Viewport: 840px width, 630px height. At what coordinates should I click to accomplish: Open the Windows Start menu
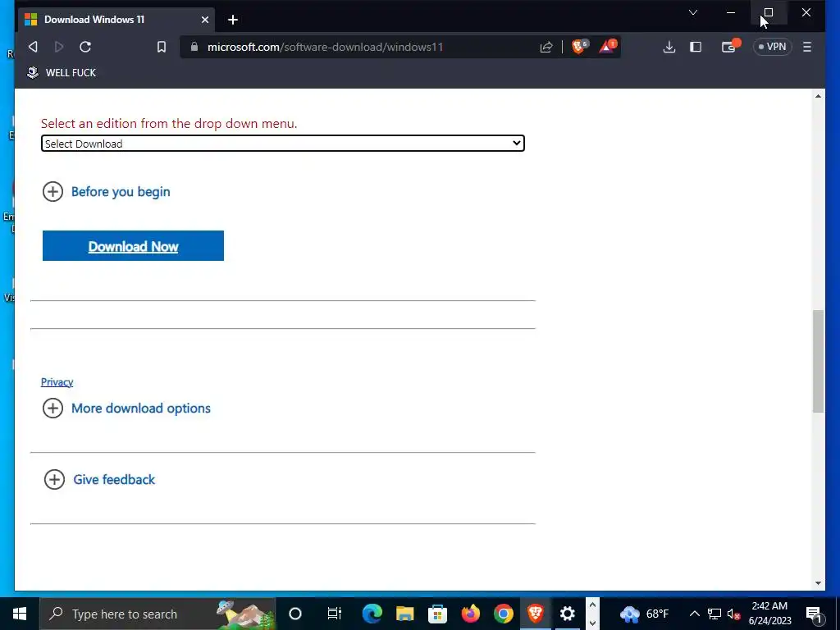pyautogui.click(x=20, y=614)
